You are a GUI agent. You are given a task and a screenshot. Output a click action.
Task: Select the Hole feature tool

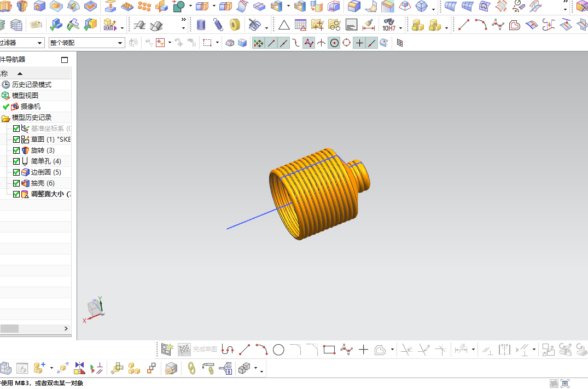[39, 5]
